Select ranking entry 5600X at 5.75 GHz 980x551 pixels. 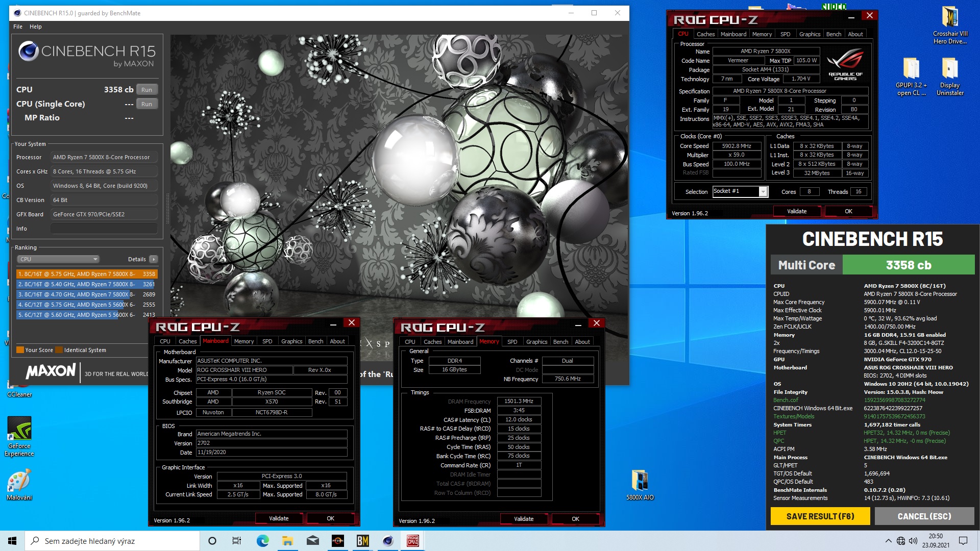(86, 305)
